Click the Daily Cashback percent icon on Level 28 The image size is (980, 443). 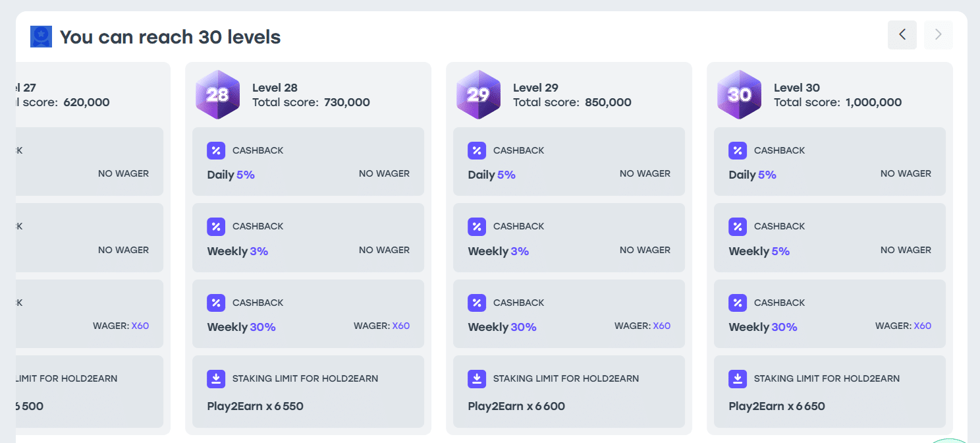216,150
